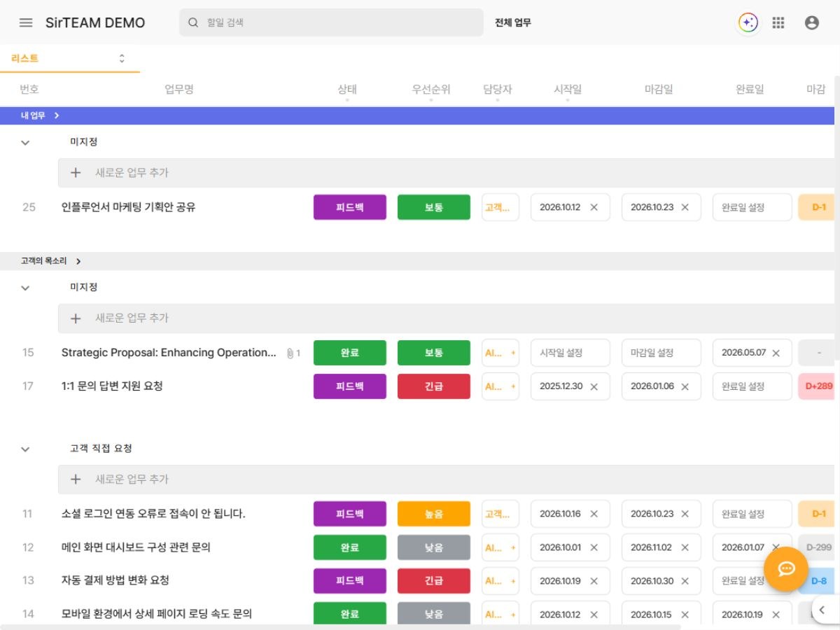The image size is (840, 630).
Task: Collapse the 고객 직접 요청 group
Action: pyautogui.click(x=25, y=449)
